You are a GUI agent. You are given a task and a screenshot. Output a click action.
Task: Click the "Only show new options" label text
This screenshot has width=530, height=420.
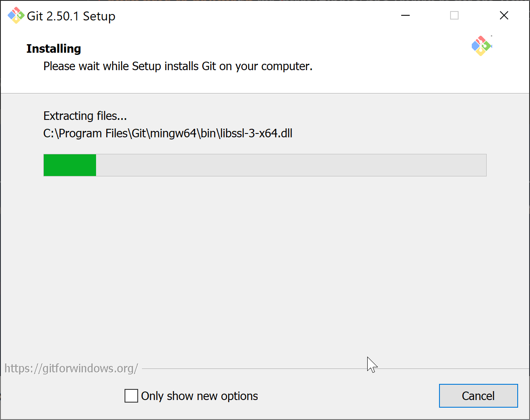[199, 396]
